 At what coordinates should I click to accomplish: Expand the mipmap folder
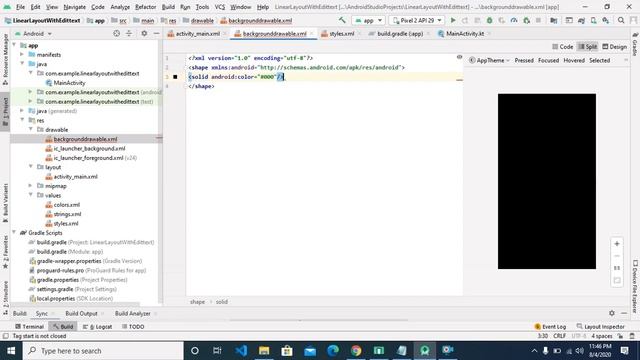click(31, 186)
